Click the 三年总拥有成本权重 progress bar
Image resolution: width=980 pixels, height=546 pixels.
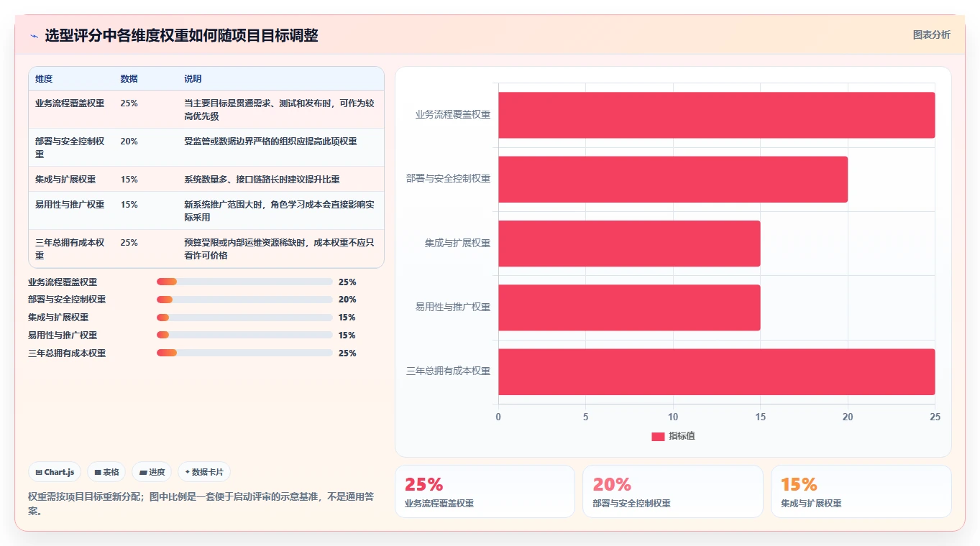click(244, 353)
